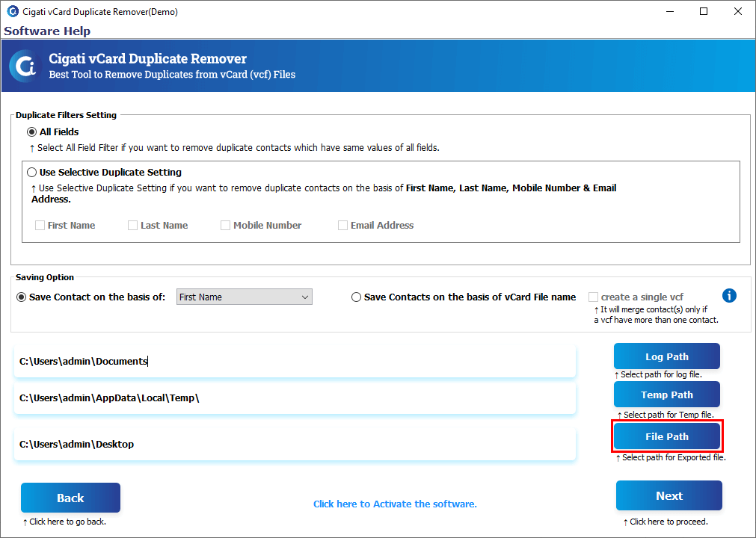Proceed with the Next button

669,495
